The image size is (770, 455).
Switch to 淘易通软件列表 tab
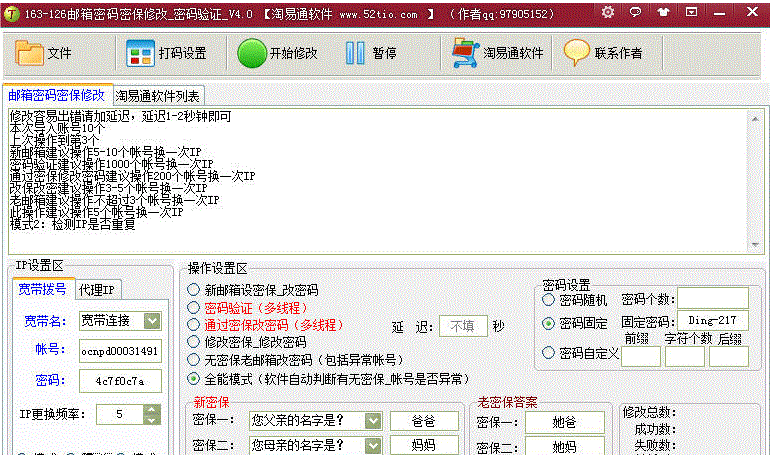[x=158, y=96]
